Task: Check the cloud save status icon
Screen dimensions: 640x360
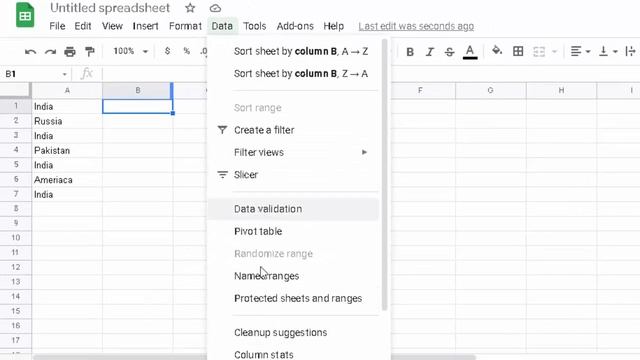Action: coord(215,8)
